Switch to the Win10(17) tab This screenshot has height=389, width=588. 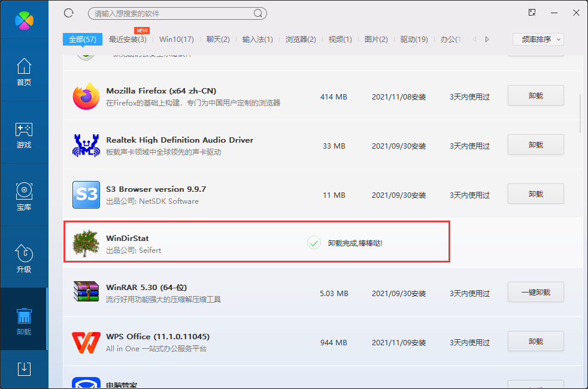point(177,40)
